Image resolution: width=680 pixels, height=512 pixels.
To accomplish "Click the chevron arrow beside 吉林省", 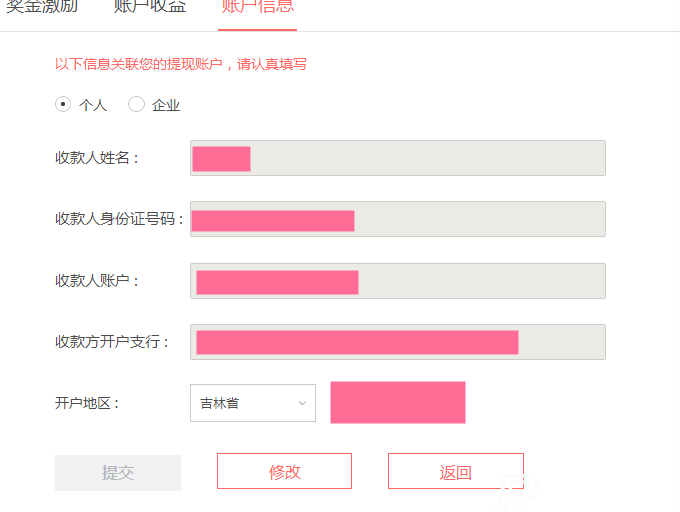I will coord(302,403).
